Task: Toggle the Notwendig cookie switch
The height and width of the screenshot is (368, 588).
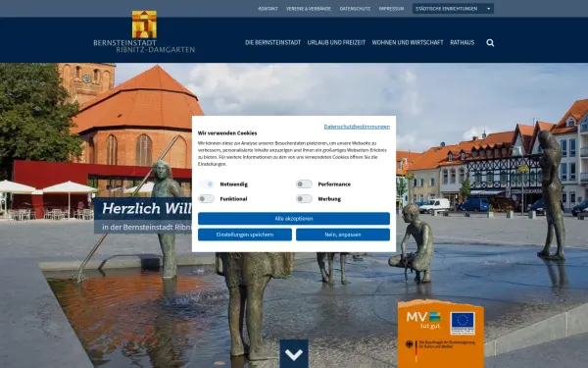Action: pos(206,184)
